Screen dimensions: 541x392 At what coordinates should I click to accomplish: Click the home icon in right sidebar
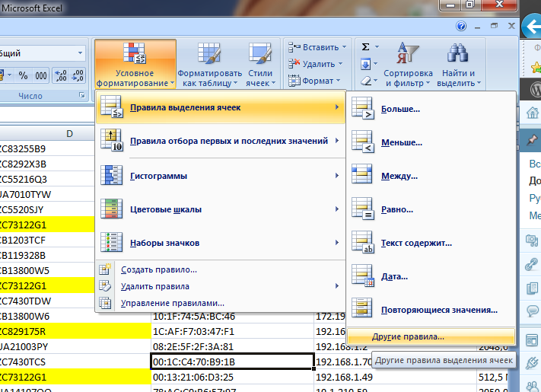(x=533, y=112)
